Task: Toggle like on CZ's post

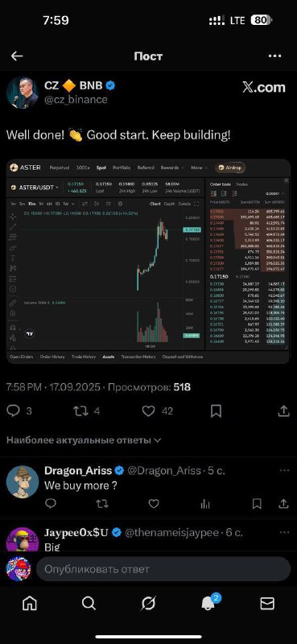Action: (x=148, y=411)
